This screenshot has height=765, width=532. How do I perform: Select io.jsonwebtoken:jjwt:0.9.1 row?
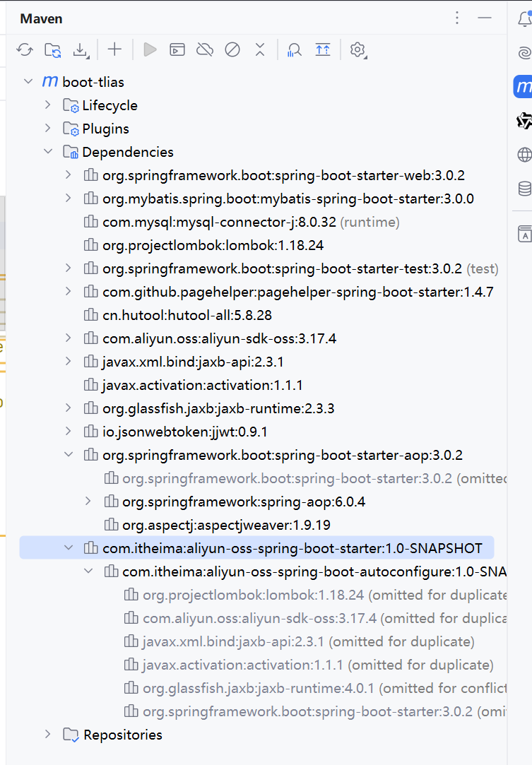[185, 432]
